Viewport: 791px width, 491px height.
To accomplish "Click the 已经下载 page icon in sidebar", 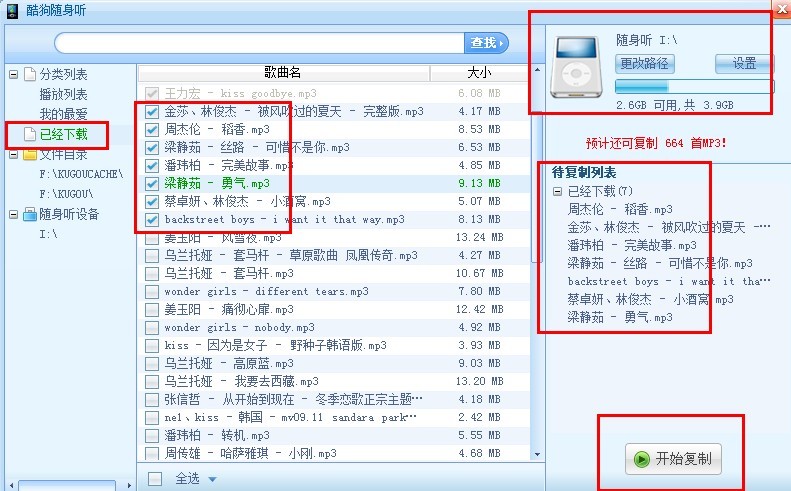I will [28, 134].
